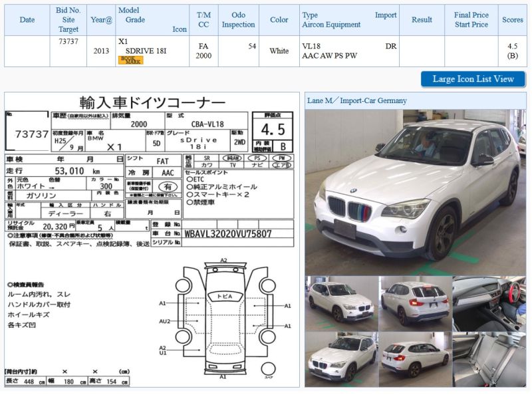Click the Large Icon List View button
The width and height of the screenshot is (532, 395).
[473, 79]
